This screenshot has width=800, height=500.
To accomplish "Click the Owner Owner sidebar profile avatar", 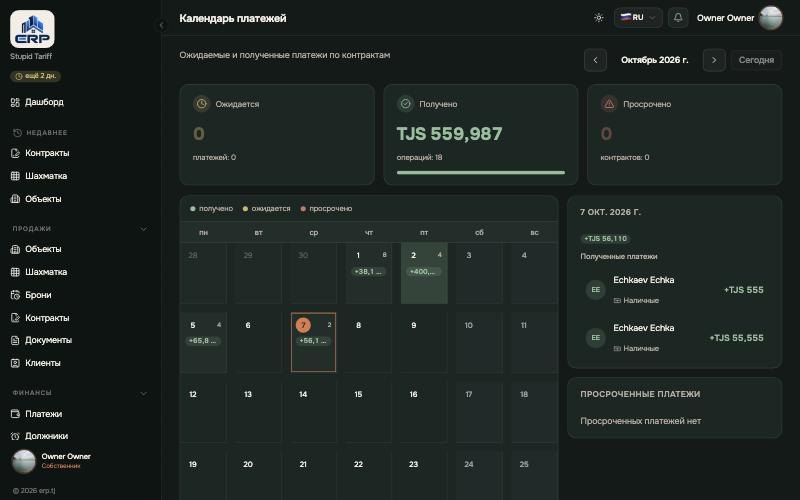I will [x=23, y=461].
